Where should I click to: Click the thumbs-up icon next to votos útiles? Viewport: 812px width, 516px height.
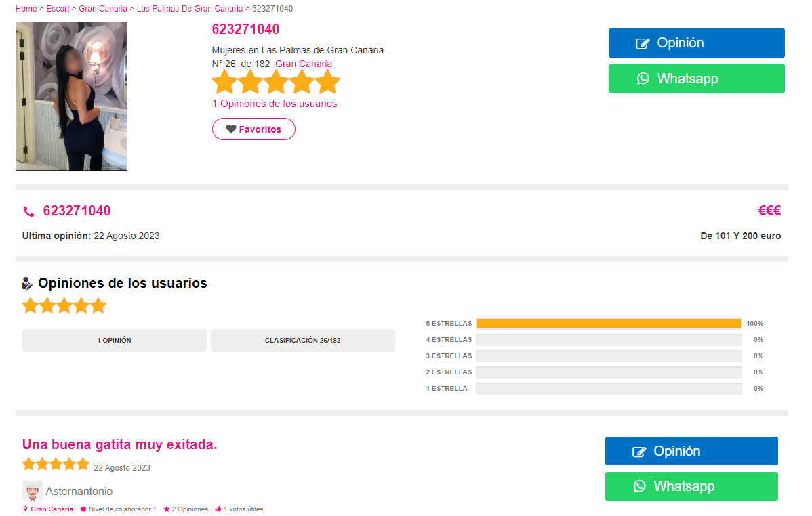pyautogui.click(x=218, y=509)
